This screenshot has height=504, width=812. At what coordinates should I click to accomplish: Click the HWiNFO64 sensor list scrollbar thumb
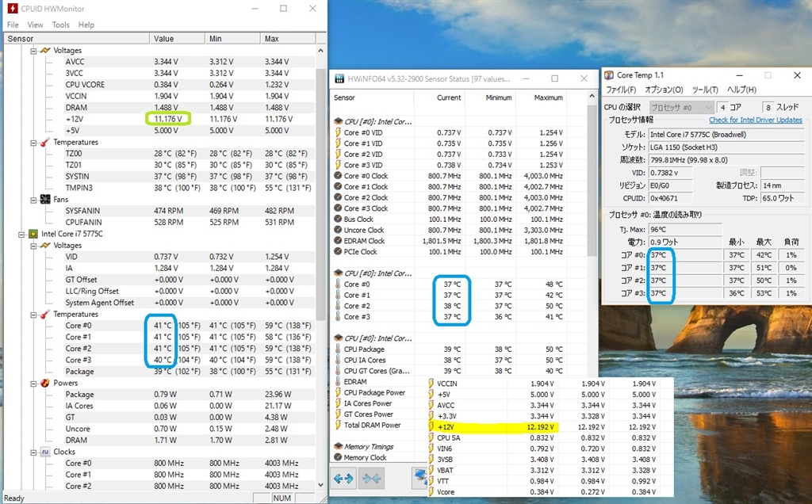(x=592, y=181)
